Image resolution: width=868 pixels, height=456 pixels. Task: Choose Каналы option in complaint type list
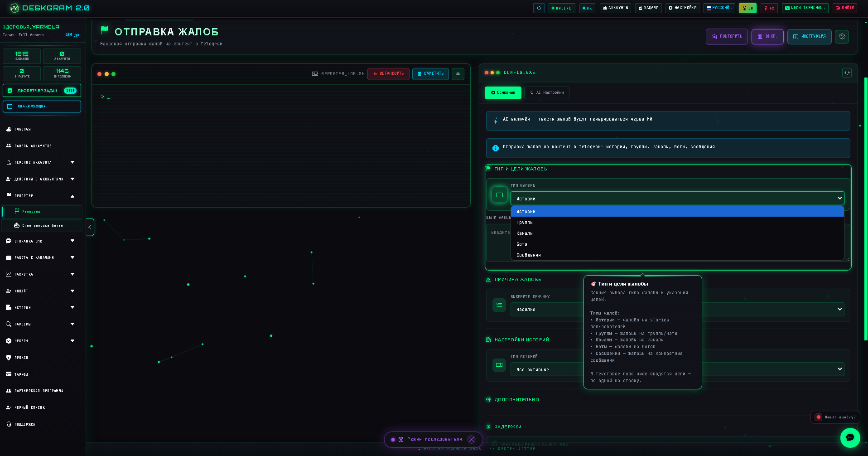pos(677,233)
